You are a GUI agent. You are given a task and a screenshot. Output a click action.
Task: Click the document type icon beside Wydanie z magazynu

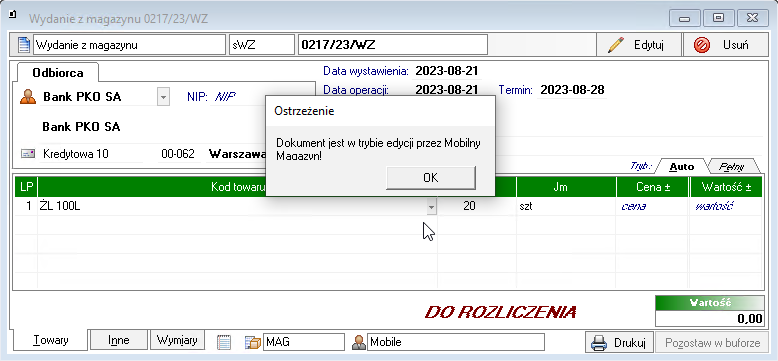pyautogui.click(x=24, y=45)
